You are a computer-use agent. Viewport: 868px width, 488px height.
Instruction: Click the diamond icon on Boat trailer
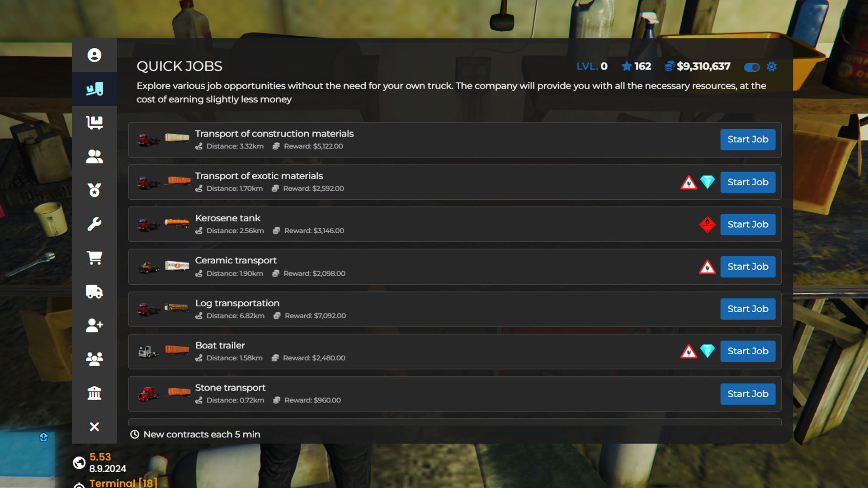click(708, 351)
